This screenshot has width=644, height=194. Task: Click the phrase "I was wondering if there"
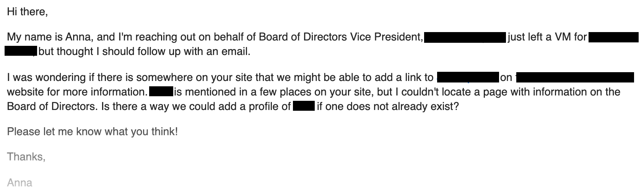pos(70,78)
